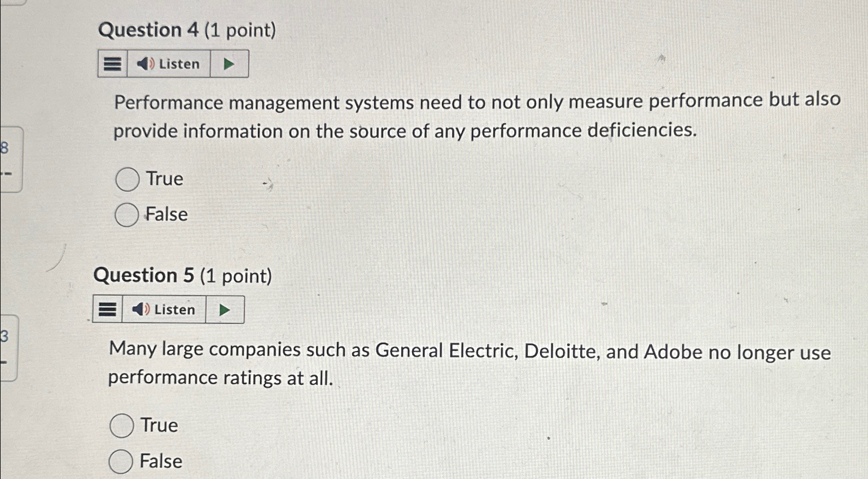Click the three-line hamburger icon above Question 5 text
868x479 pixels.
pos(106,309)
